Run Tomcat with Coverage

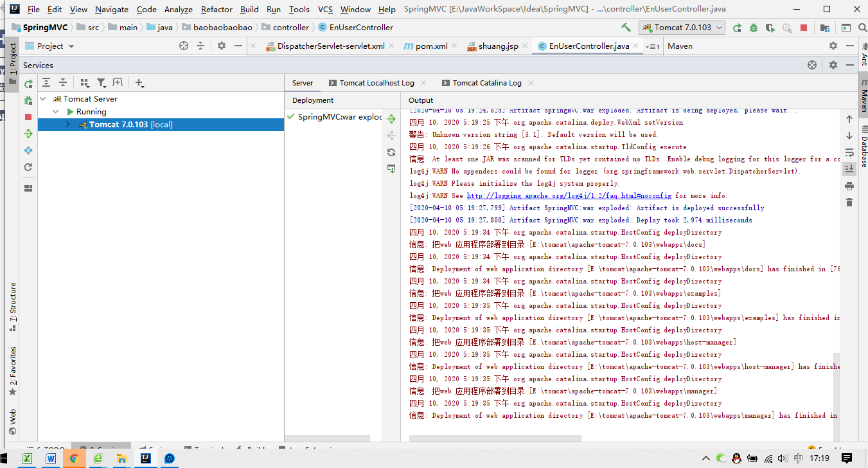770,28
